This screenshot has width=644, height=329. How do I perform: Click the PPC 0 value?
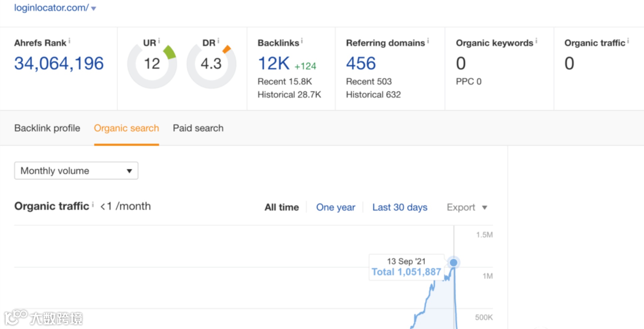click(x=469, y=82)
